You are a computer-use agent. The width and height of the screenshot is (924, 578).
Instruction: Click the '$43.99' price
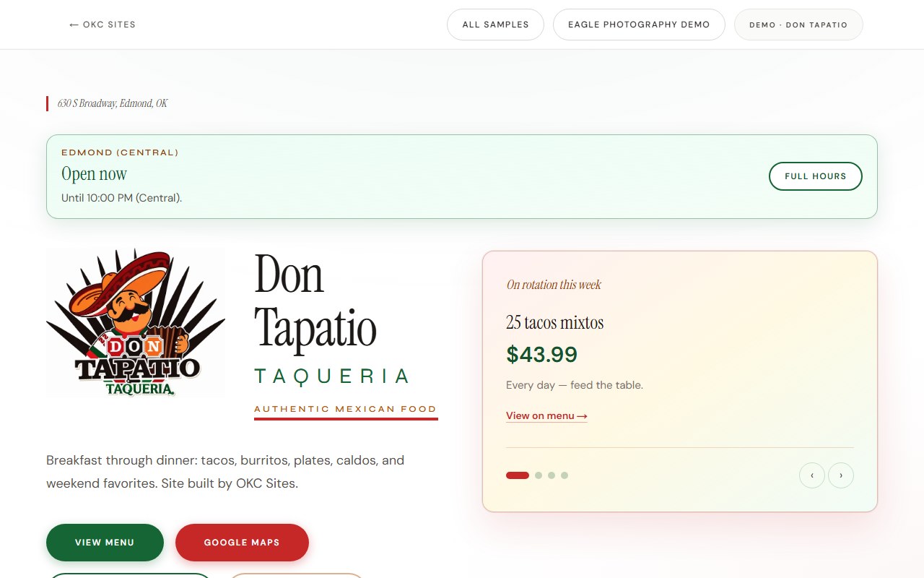tap(541, 355)
